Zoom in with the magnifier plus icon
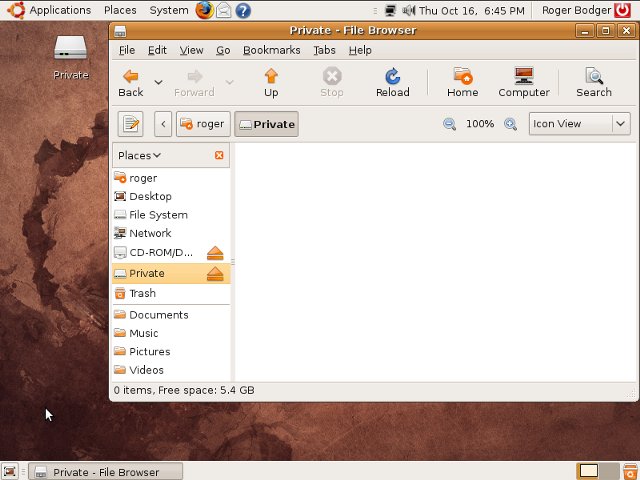This screenshot has width=640, height=480. (x=510, y=124)
